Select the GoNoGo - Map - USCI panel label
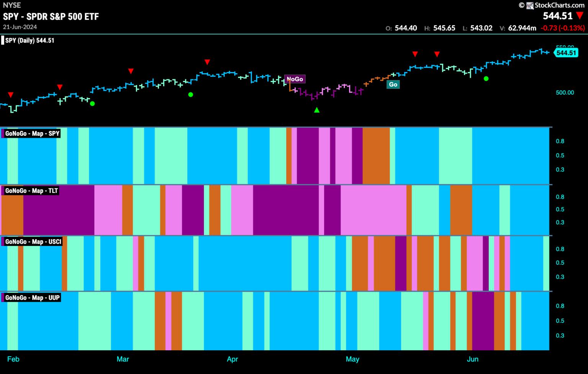The image size is (588, 374). pyautogui.click(x=33, y=241)
